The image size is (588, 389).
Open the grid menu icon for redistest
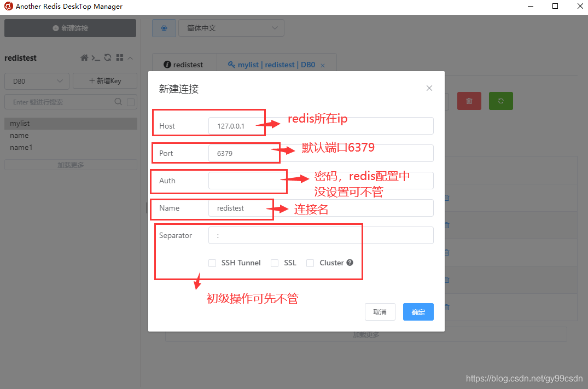(120, 57)
